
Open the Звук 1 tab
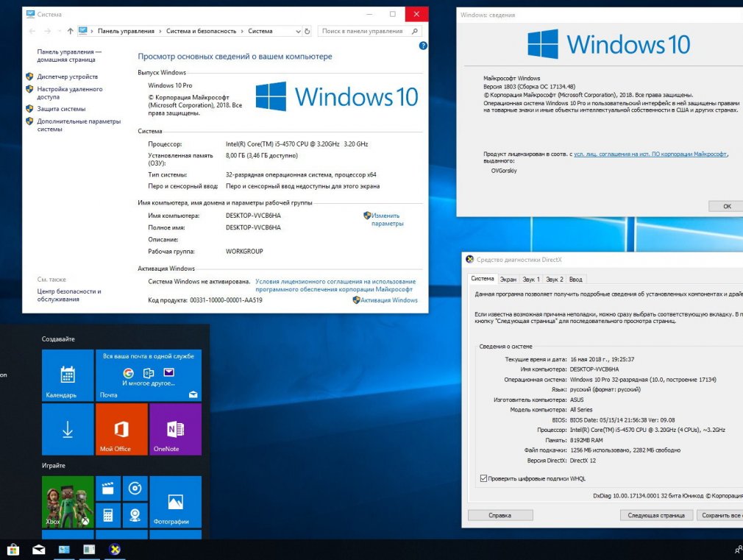click(530, 280)
